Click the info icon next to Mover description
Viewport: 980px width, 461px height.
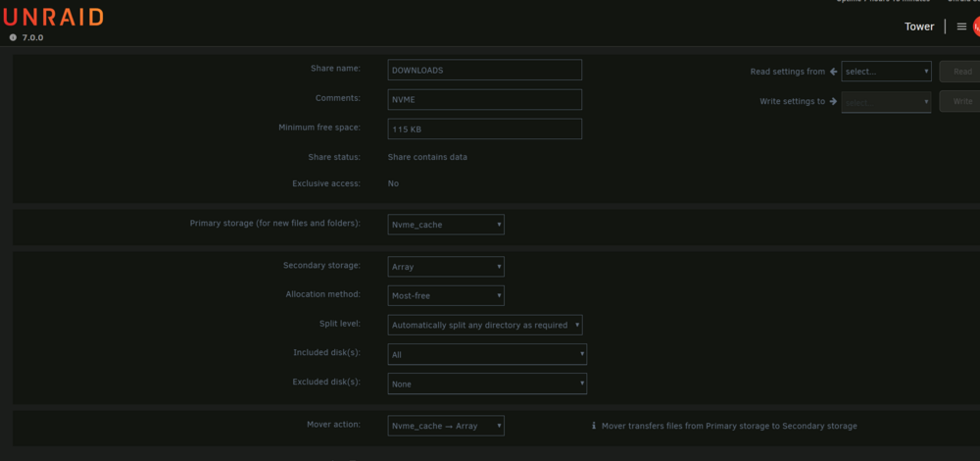click(594, 426)
